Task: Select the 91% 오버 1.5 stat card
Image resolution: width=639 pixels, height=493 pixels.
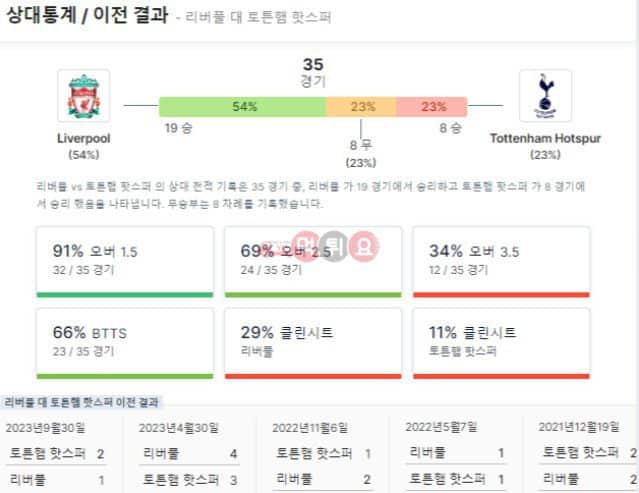Action: (125, 262)
